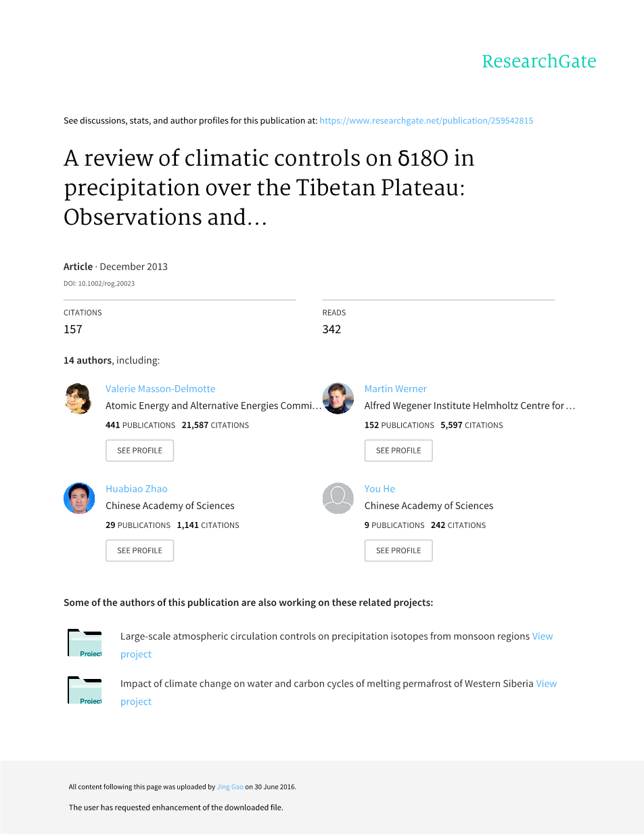
Task: Click Martin Werner's profile photo
Action: 338,398
